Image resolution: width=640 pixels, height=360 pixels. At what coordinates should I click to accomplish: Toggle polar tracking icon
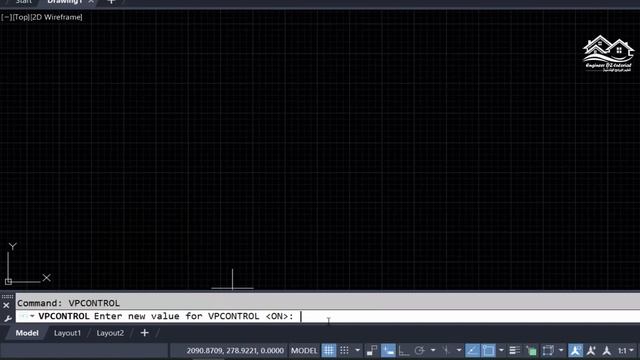(419, 350)
